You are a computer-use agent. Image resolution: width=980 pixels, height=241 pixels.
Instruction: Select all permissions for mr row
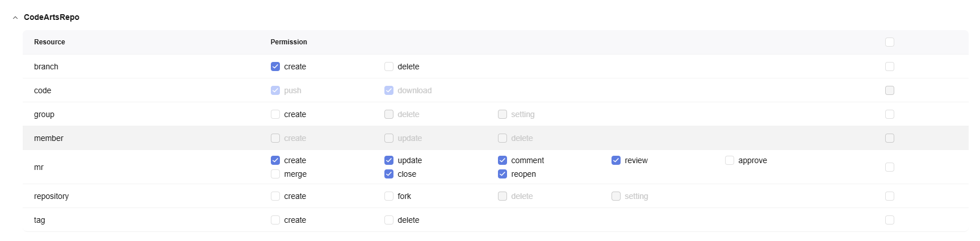pyautogui.click(x=890, y=167)
